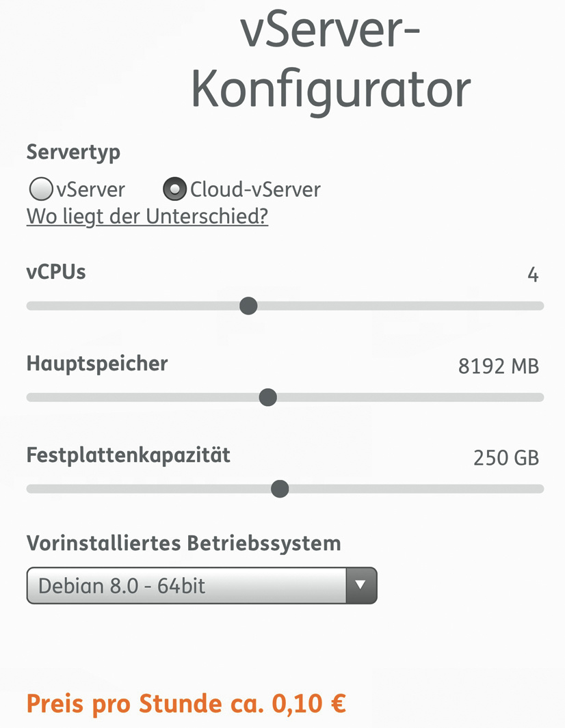The width and height of the screenshot is (565, 728).
Task: Click the 'Preis pro Stunde' price text
Action: [186, 703]
